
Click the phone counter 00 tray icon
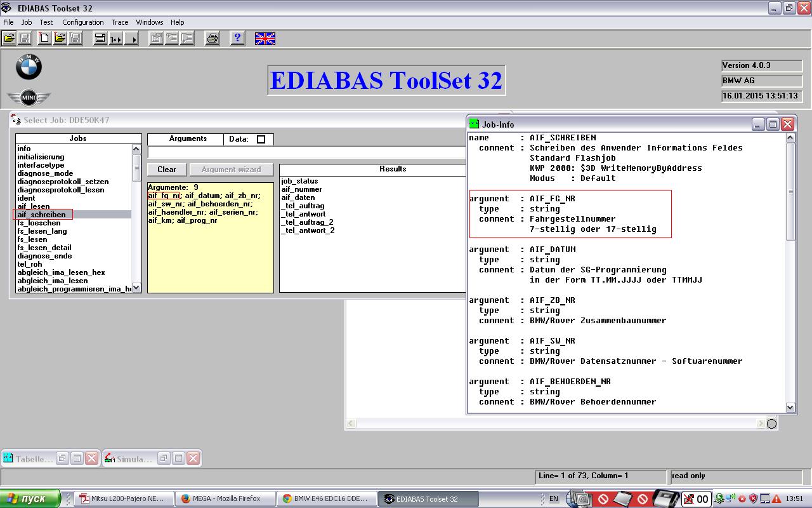[x=696, y=498]
